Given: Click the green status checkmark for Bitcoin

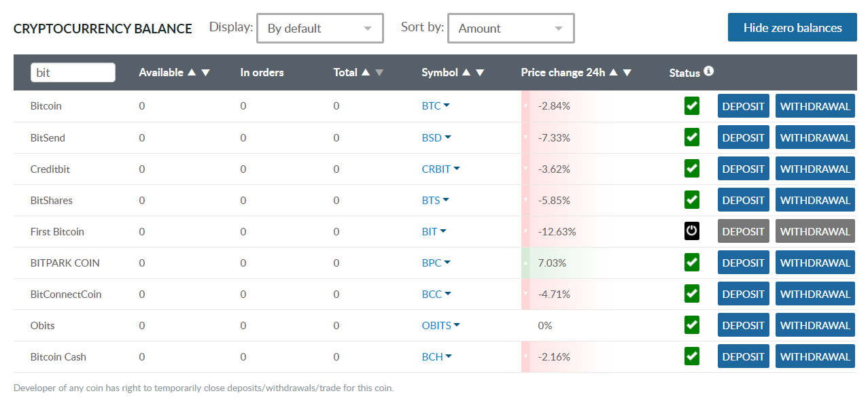Looking at the screenshot, I should pyautogui.click(x=691, y=106).
